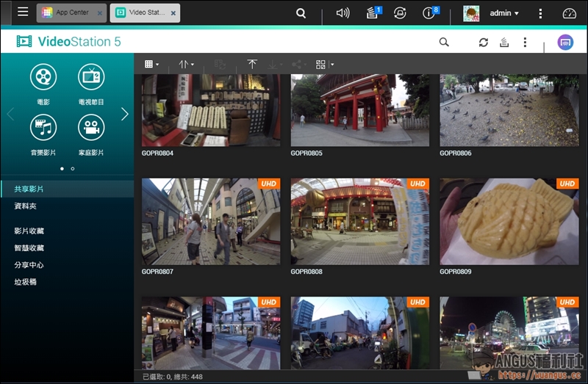Open the purple multi-zone streaming icon

[x=565, y=43]
